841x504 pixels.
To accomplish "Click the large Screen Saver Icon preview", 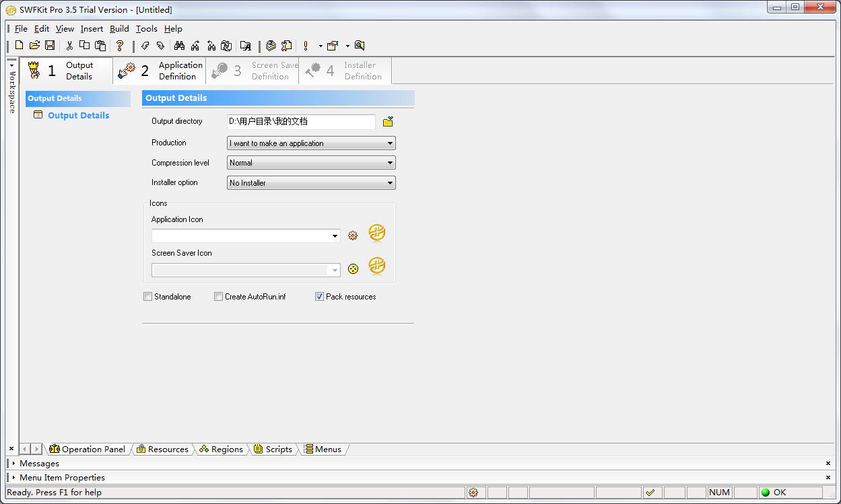I will click(377, 265).
